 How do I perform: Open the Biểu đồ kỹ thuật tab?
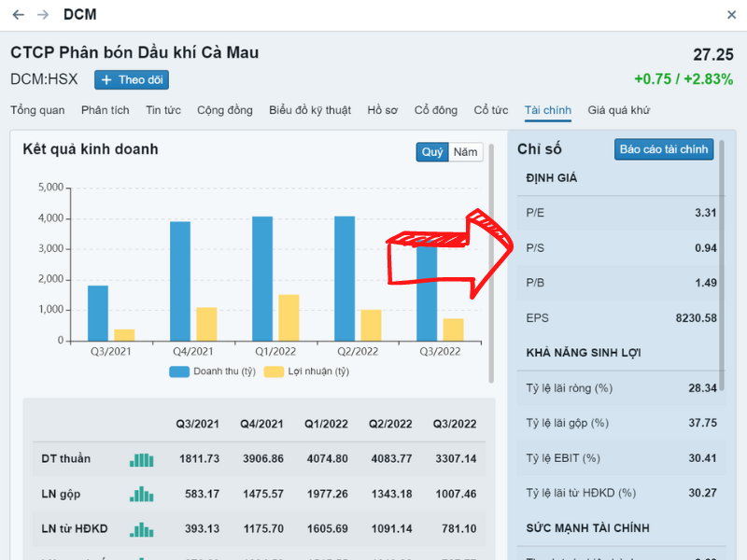tap(310, 110)
